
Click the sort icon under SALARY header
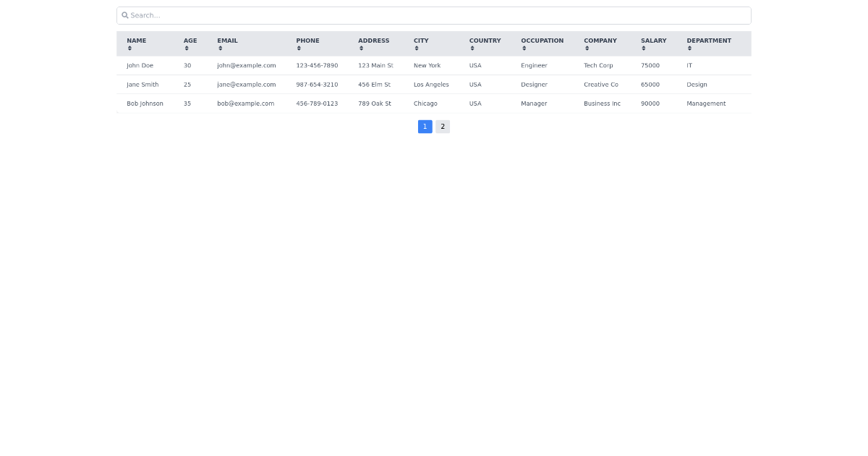pyautogui.click(x=642, y=48)
